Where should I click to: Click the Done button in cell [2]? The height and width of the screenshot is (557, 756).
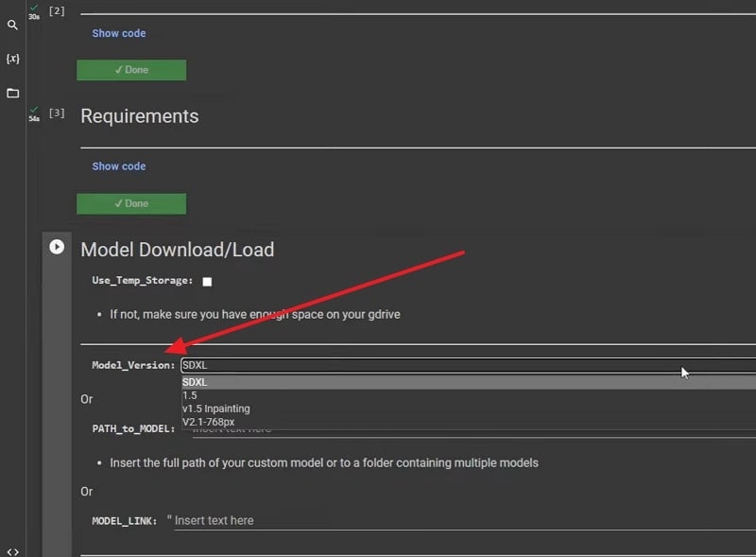point(131,70)
